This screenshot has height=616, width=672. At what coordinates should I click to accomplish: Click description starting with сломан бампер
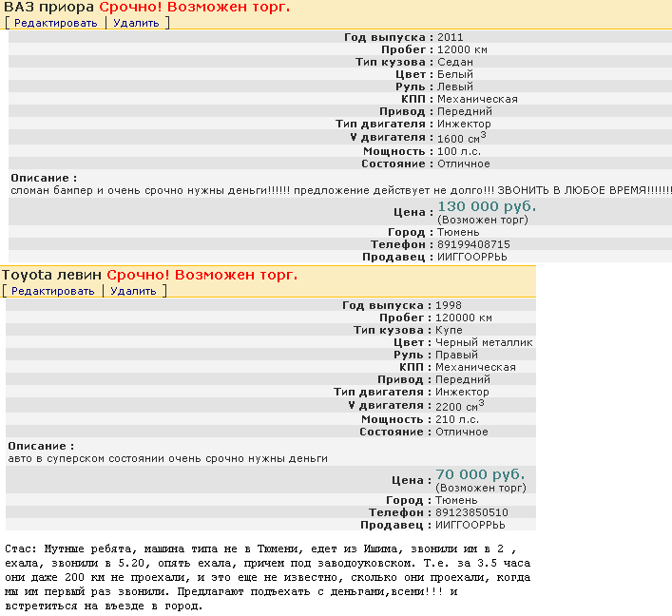(341, 190)
